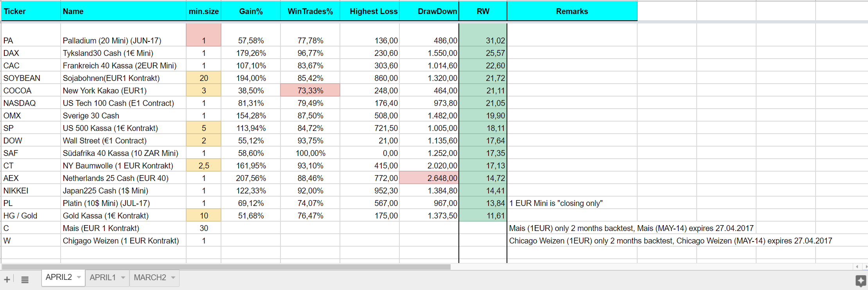Screen dimensions: 868x290
Task: Click the DOW WinTrades value 93,75%
Action: (x=310, y=140)
